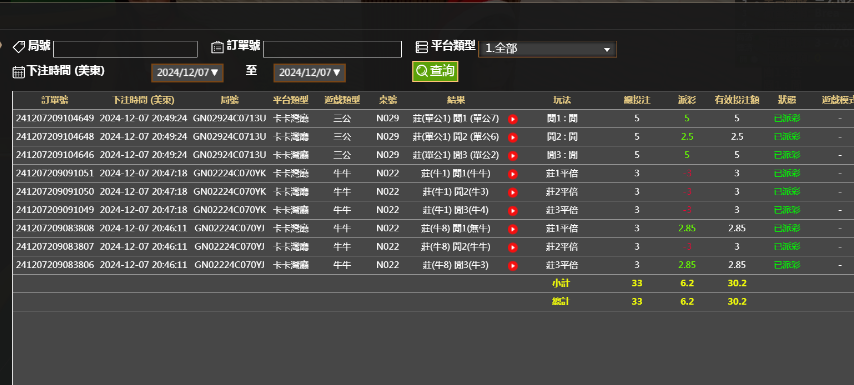Select order number 241207209083806
The height and width of the screenshot is (385, 854).
(55, 265)
